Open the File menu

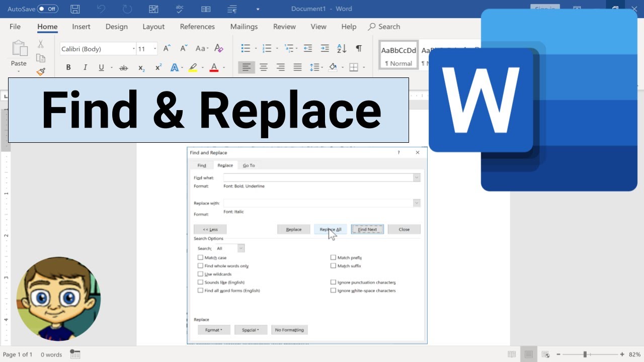pyautogui.click(x=15, y=27)
